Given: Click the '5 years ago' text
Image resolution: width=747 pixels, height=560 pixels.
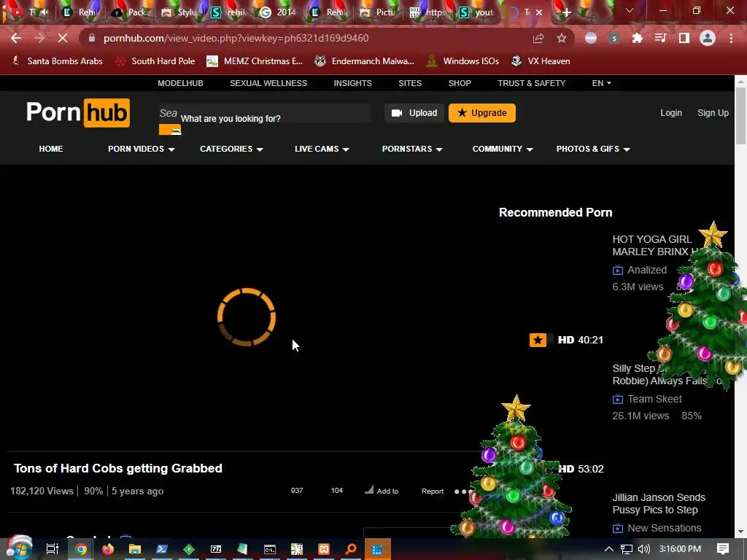Looking at the screenshot, I should tap(137, 491).
